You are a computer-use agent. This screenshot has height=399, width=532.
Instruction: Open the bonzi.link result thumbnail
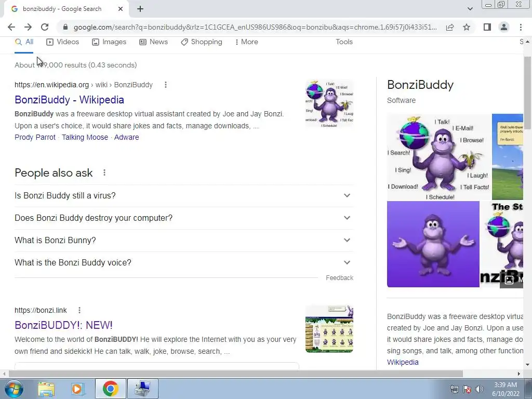pos(329,329)
